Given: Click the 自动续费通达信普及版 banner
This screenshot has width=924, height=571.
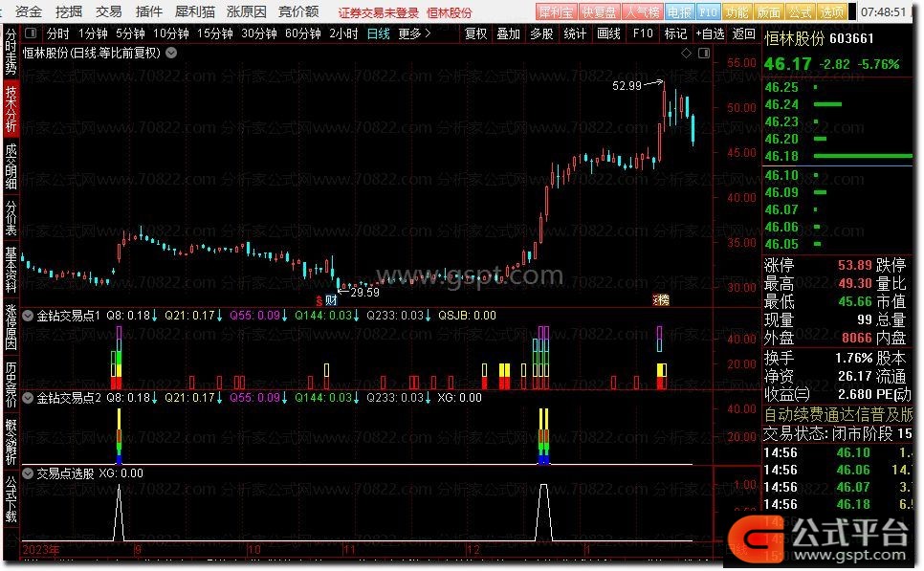Looking at the screenshot, I should (x=837, y=415).
